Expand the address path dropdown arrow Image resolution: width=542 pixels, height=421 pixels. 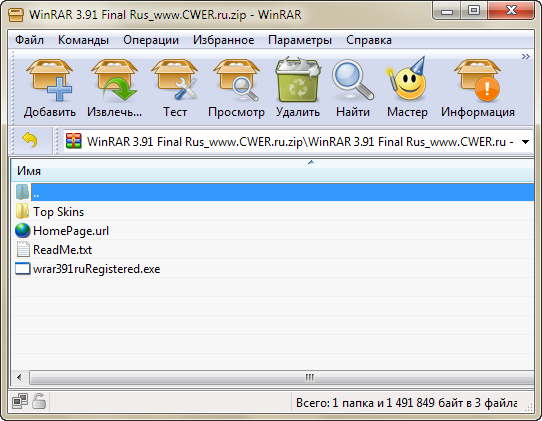pyautogui.click(x=525, y=142)
